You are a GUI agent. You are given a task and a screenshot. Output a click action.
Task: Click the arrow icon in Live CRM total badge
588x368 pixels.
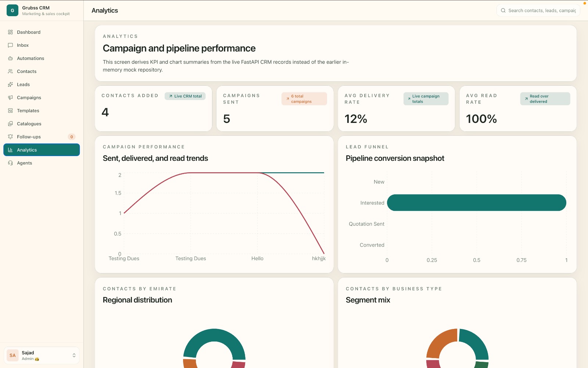tap(171, 96)
